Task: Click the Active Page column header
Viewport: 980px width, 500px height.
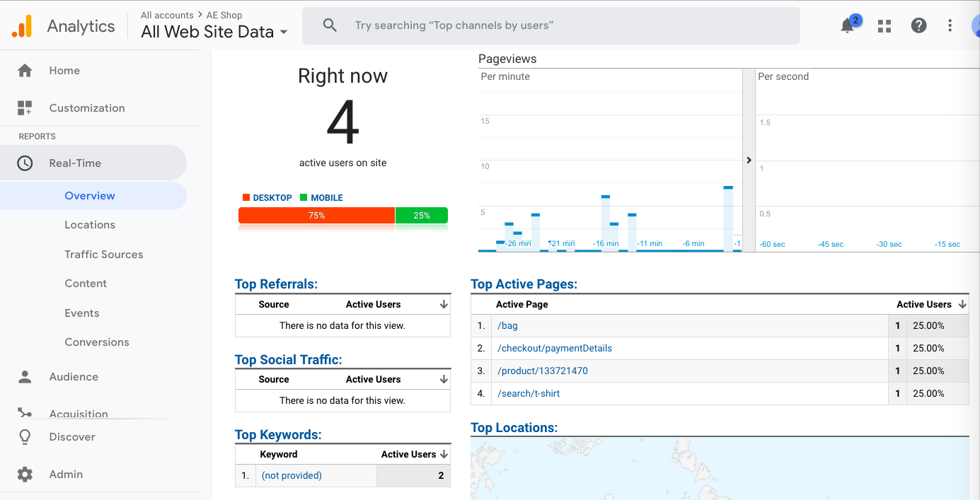Action: click(522, 304)
